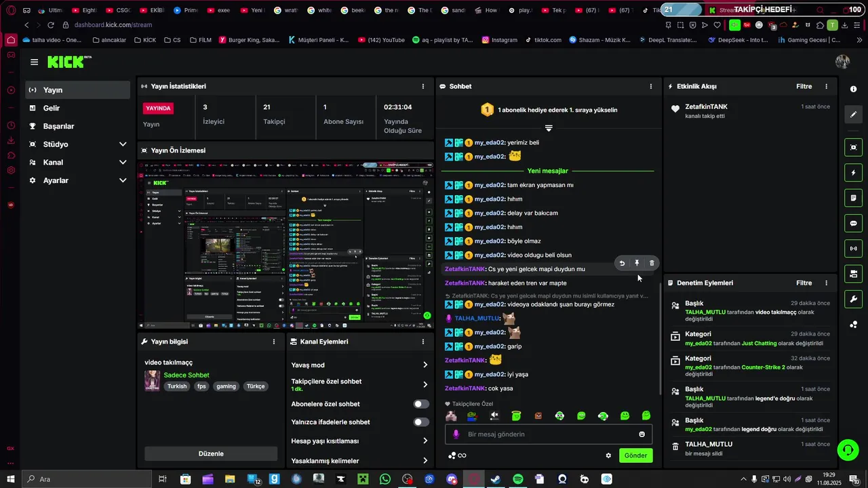Open WhatsApp from the taskbar

385,479
